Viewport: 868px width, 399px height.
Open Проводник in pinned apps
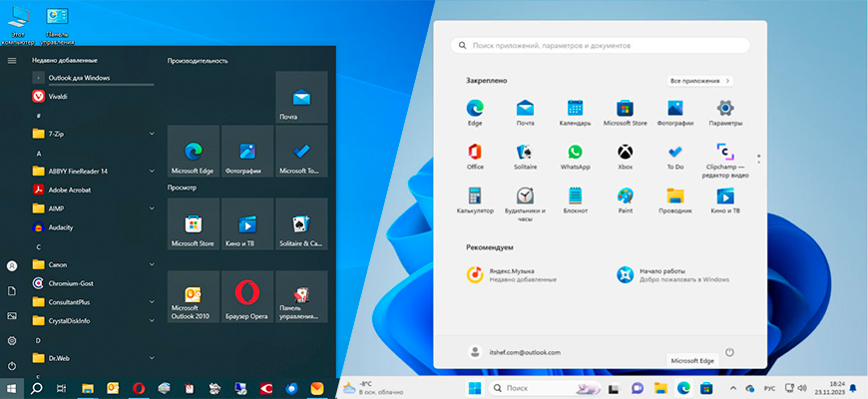675,200
